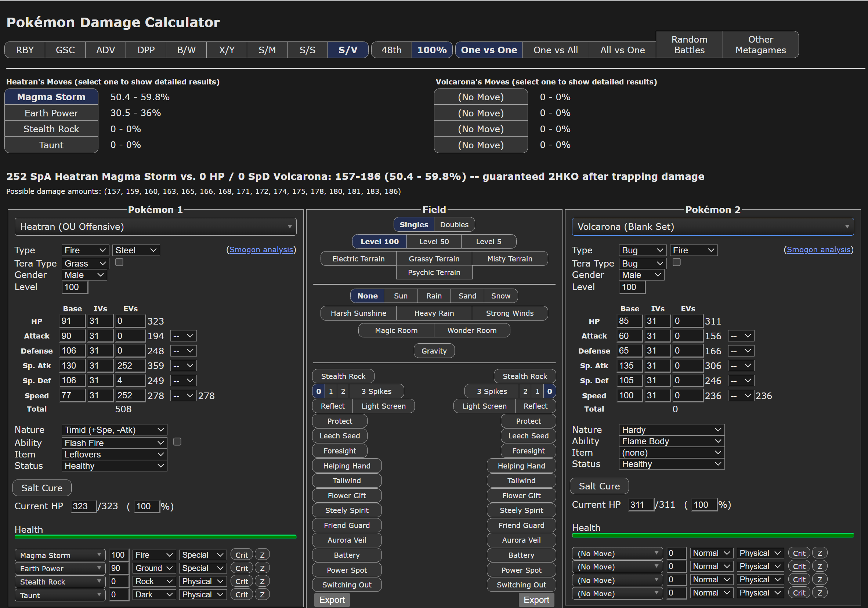This screenshot has width=868, height=608.
Task: Enable Electric Terrain
Action: tap(358, 258)
